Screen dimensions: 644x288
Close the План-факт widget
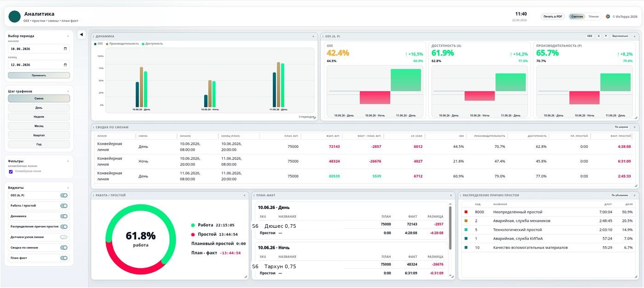(451, 195)
